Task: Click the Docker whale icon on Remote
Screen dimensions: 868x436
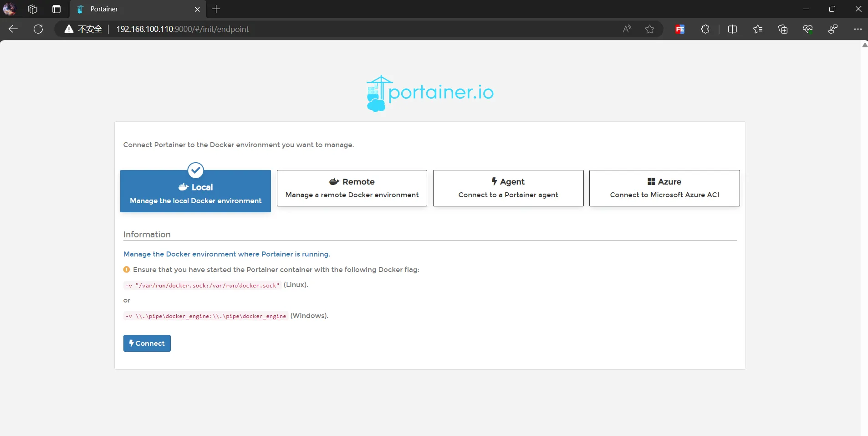Action: tap(334, 182)
